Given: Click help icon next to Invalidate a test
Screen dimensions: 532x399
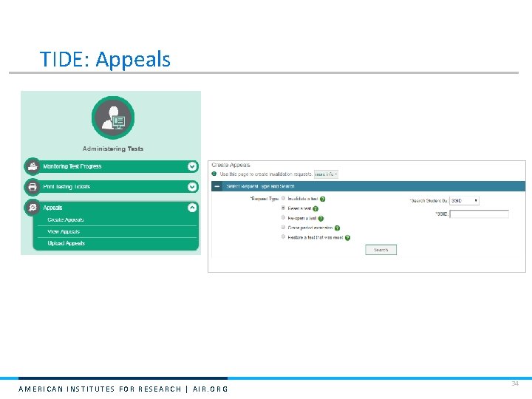Looking at the screenshot, I should coord(323,199).
